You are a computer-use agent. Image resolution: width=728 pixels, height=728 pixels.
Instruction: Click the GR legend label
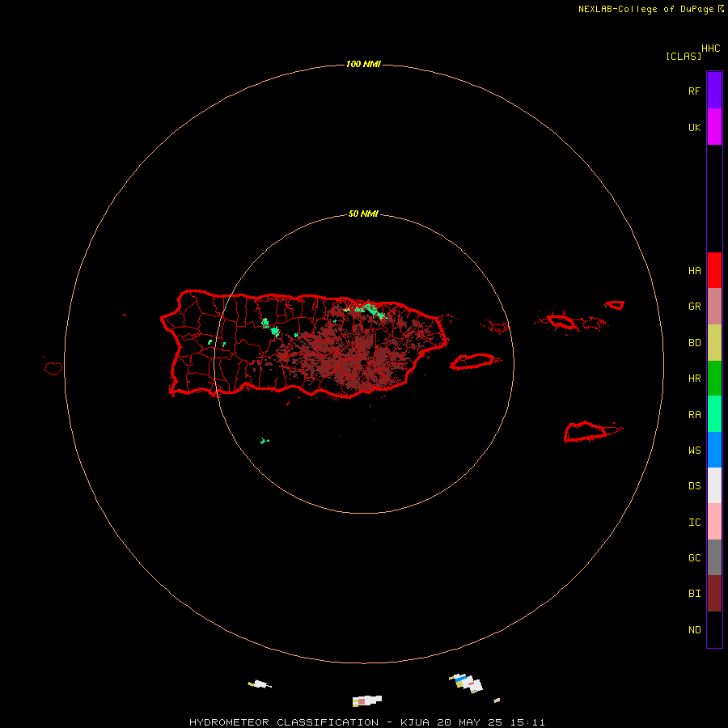(x=694, y=307)
